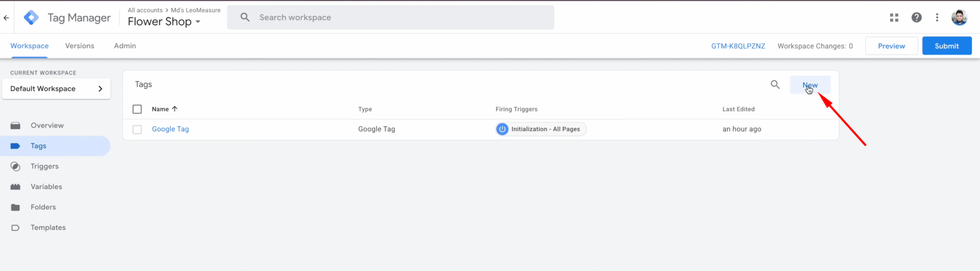
Task: Open the Google apps grid icon
Action: pyautogui.click(x=894, y=18)
